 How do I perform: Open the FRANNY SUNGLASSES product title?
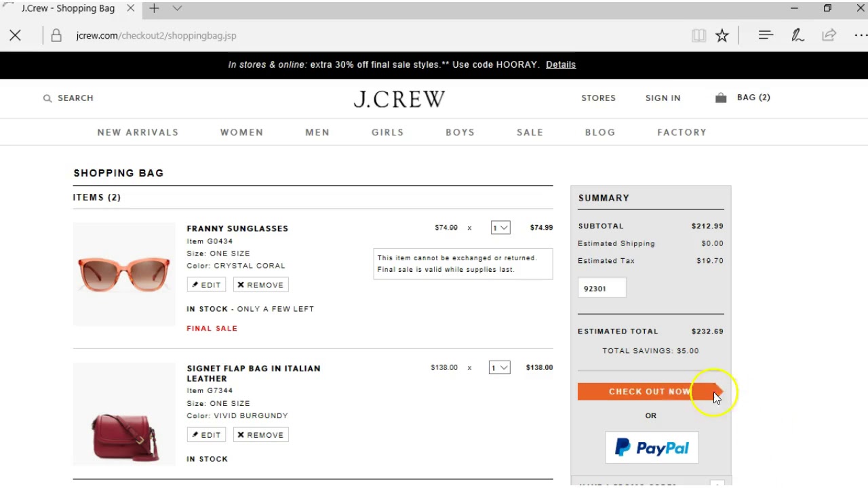coord(237,228)
